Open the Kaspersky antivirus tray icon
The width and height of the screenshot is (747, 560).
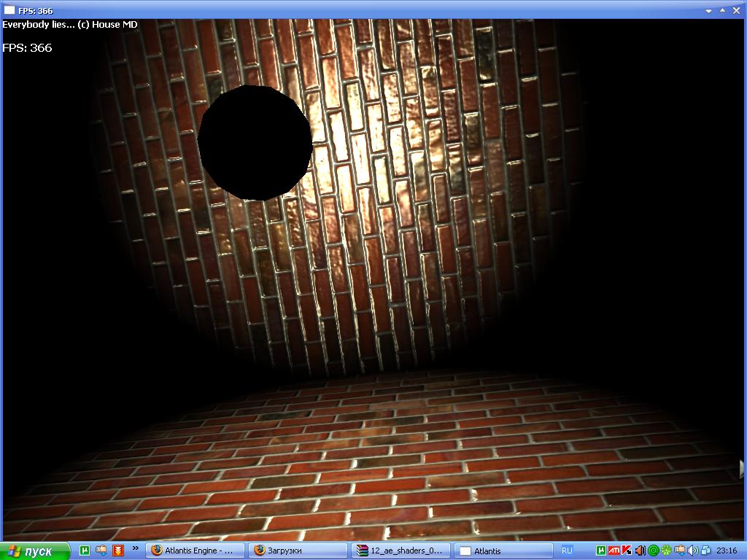627,551
